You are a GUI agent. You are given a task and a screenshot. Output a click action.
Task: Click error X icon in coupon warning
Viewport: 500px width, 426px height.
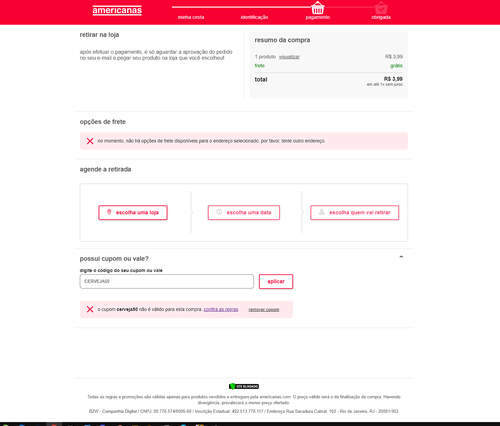click(90, 309)
